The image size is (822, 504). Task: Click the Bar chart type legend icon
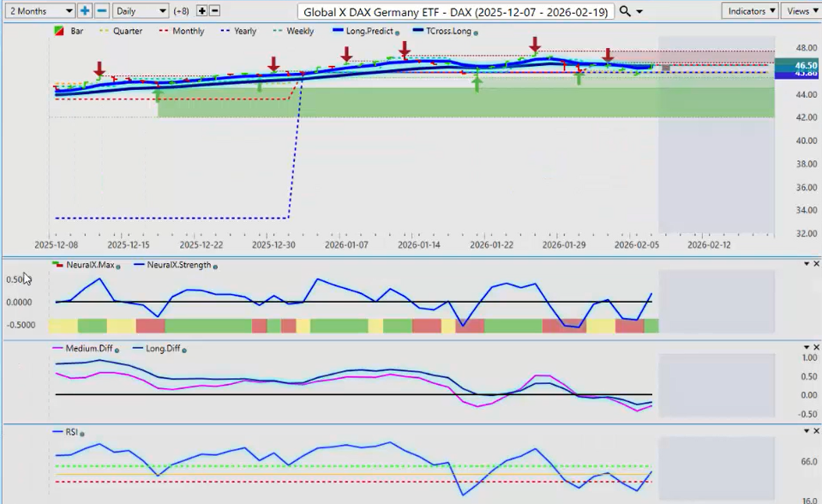(58, 31)
